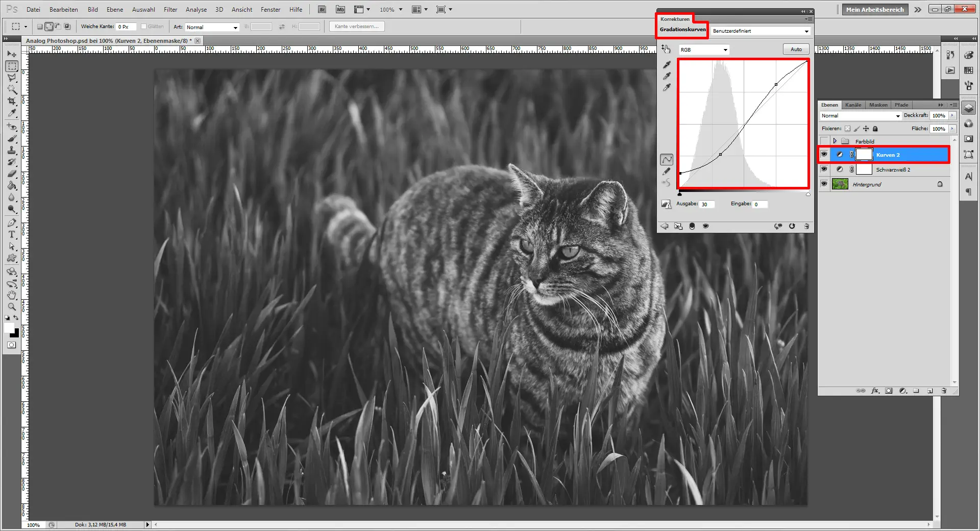The image size is (980, 531).
Task: Open the Schwarzweiß 2 adjustment icon
Action: click(840, 170)
